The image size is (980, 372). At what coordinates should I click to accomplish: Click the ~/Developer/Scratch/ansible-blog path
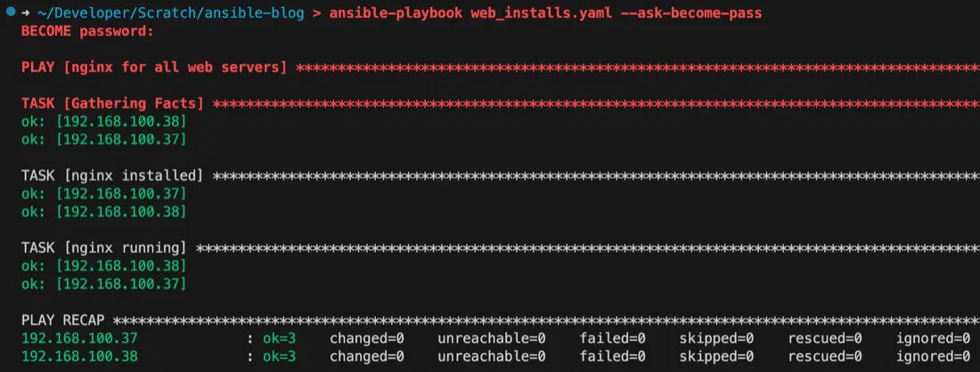[x=171, y=13]
